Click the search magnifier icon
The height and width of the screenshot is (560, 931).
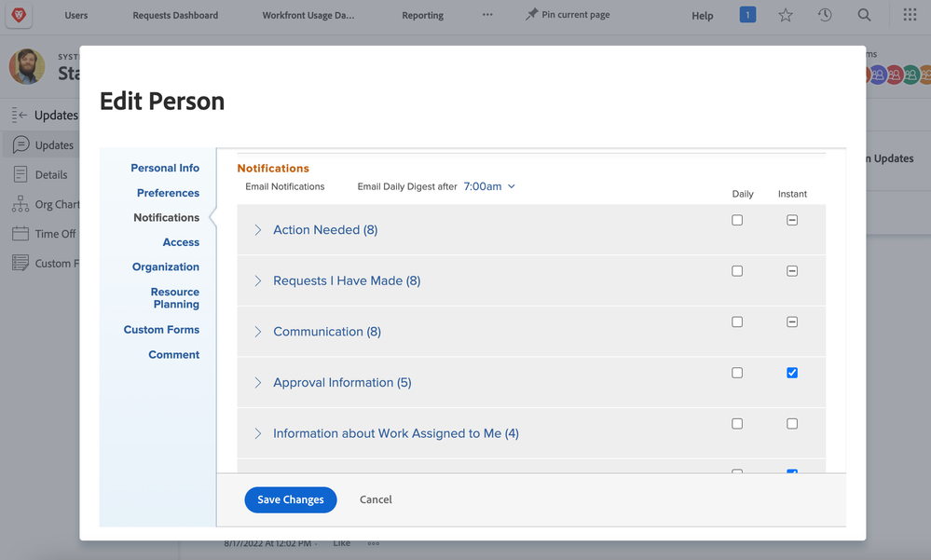point(865,15)
